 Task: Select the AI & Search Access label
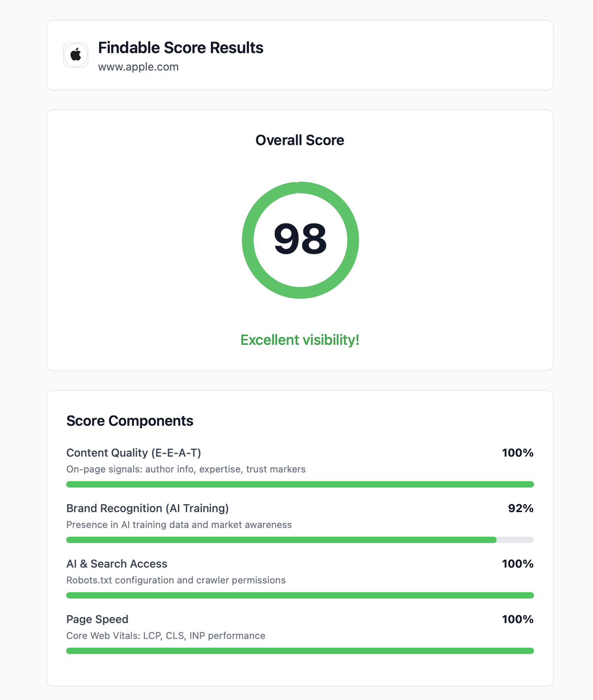[x=117, y=564]
